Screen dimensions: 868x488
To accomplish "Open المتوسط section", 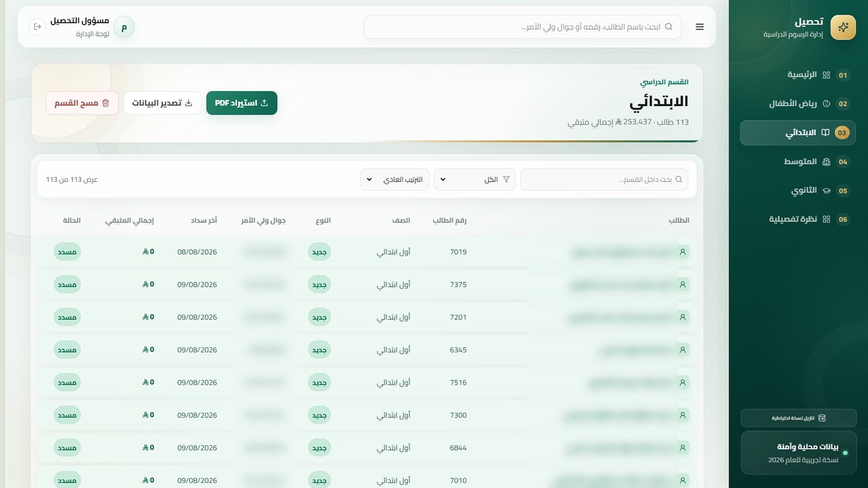I will (798, 162).
